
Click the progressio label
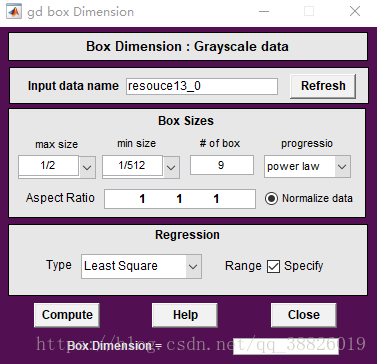click(307, 143)
